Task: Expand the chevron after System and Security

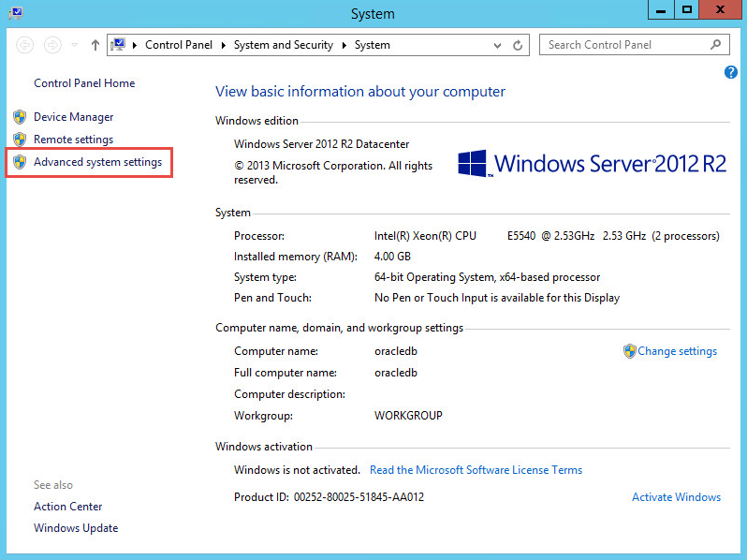Action: pyautogui.click(x=344, y=45)
